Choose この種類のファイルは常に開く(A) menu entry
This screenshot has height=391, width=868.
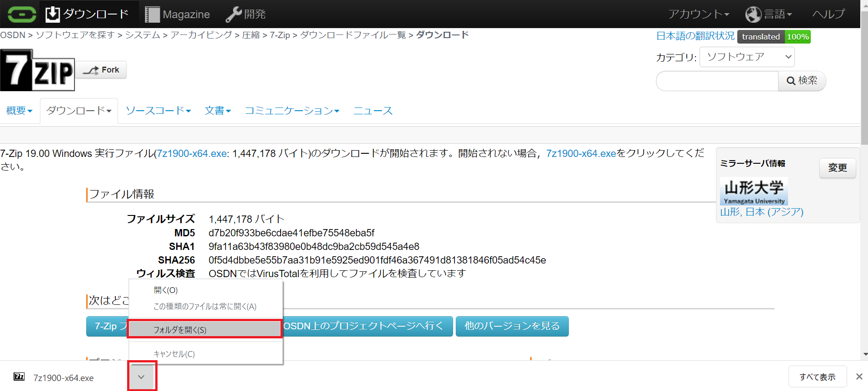(206, 307)
